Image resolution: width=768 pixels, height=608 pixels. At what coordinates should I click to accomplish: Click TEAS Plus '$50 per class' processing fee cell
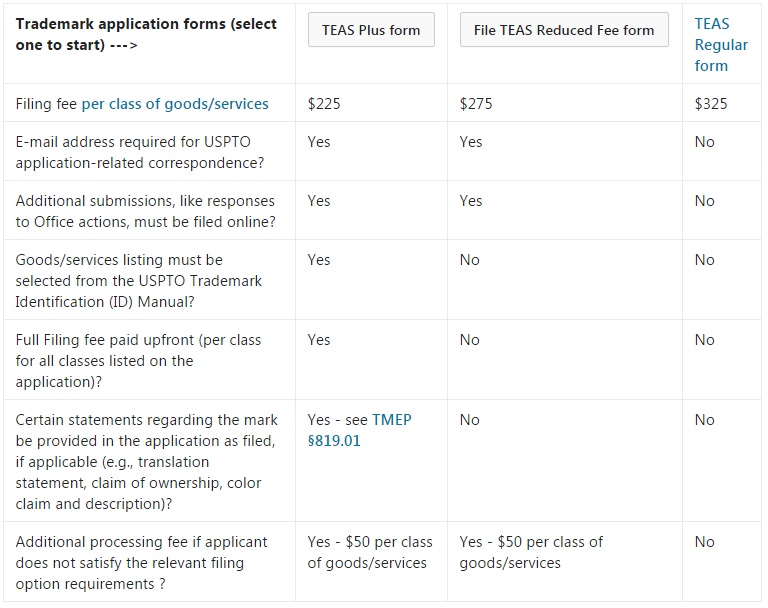coord(370,552)
